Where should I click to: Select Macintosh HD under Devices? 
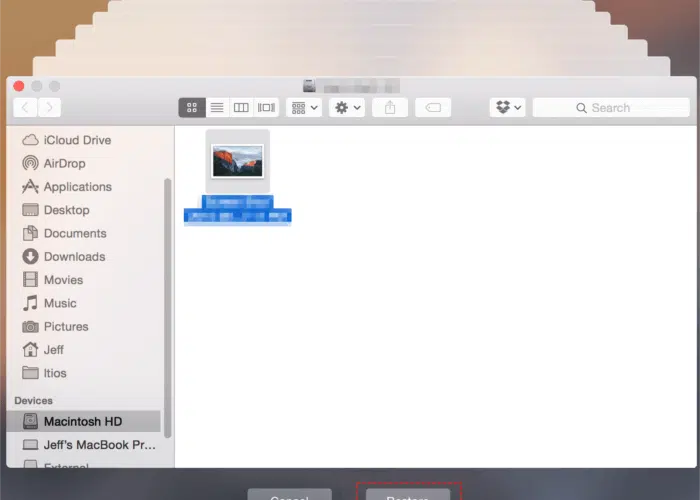click(x=82, y=421)
